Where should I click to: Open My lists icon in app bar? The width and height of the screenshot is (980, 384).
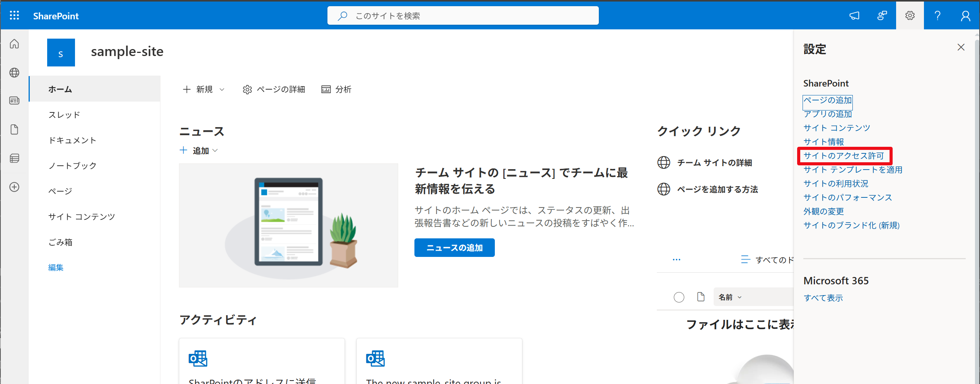pos(14,158)
